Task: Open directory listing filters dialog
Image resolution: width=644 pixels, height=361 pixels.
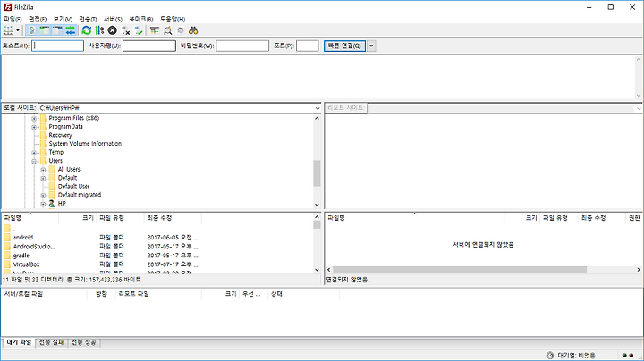Action: point(155,30)
